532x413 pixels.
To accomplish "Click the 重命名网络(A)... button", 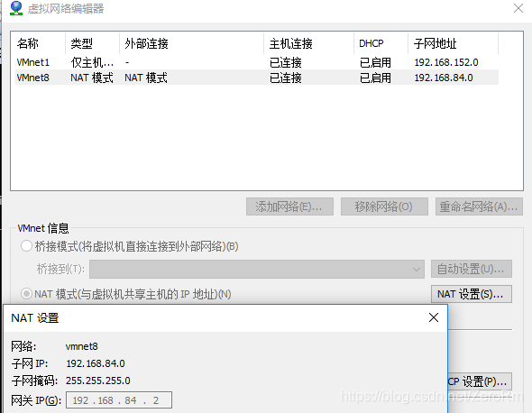I will click(479, 206).
